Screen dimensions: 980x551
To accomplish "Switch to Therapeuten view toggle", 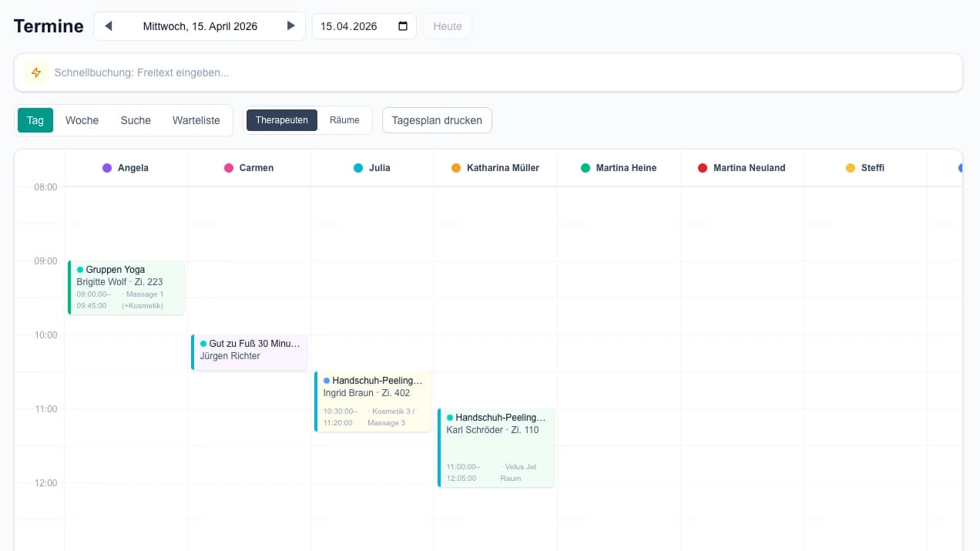I will [282, 120].
